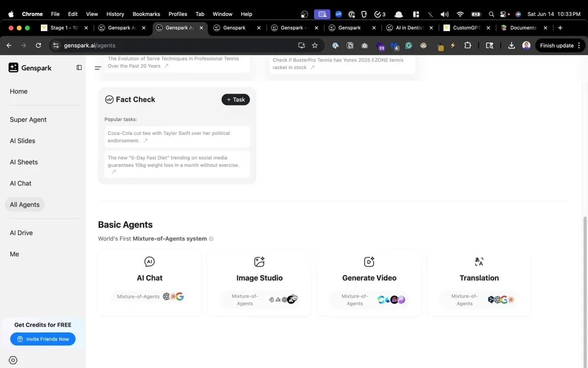Open site information in the address bar
The height and width of the screenshot is (368, 588).
54,45
